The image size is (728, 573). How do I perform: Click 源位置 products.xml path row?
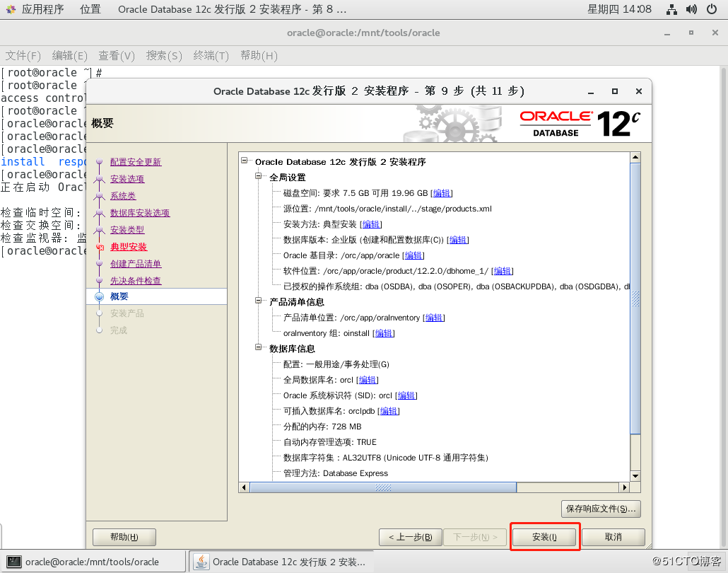tap(388, 209)
